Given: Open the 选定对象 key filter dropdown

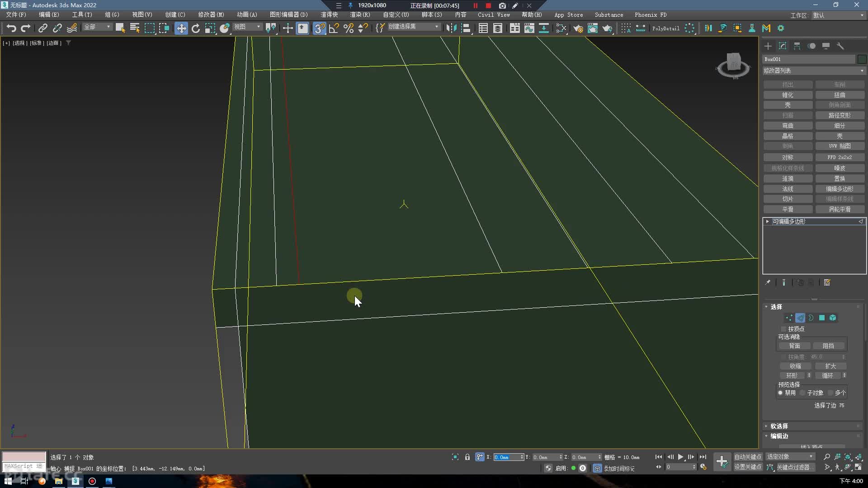Looking at the screenshot, I should (790, 457).
